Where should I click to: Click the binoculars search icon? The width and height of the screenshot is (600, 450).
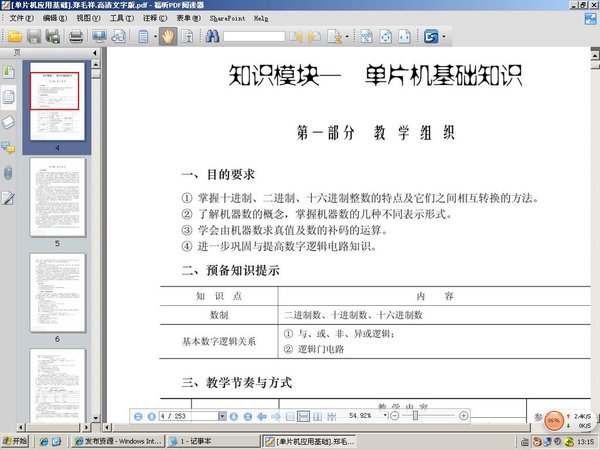click(212, 37)
